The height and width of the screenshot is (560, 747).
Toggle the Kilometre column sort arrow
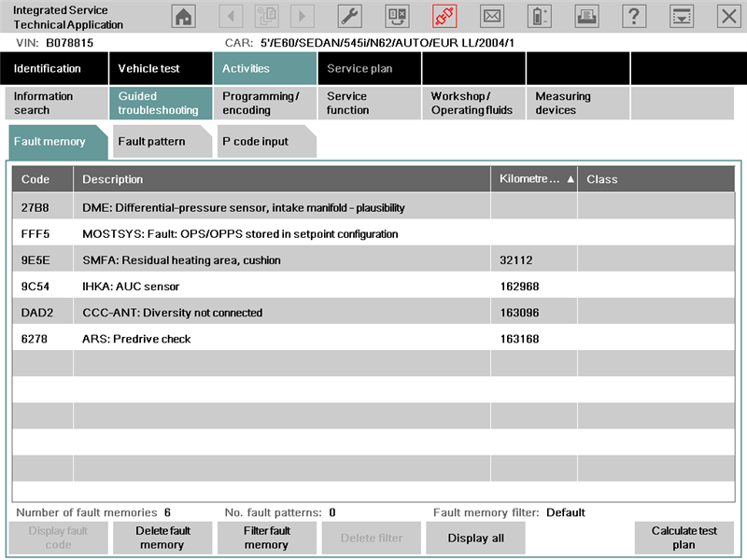coord(571,179)
